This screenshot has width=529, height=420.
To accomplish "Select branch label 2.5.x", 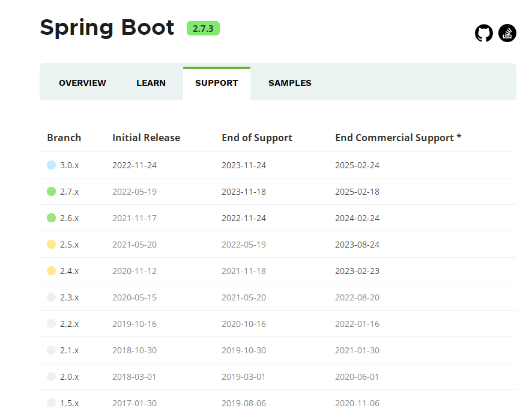I will (70, 245).
